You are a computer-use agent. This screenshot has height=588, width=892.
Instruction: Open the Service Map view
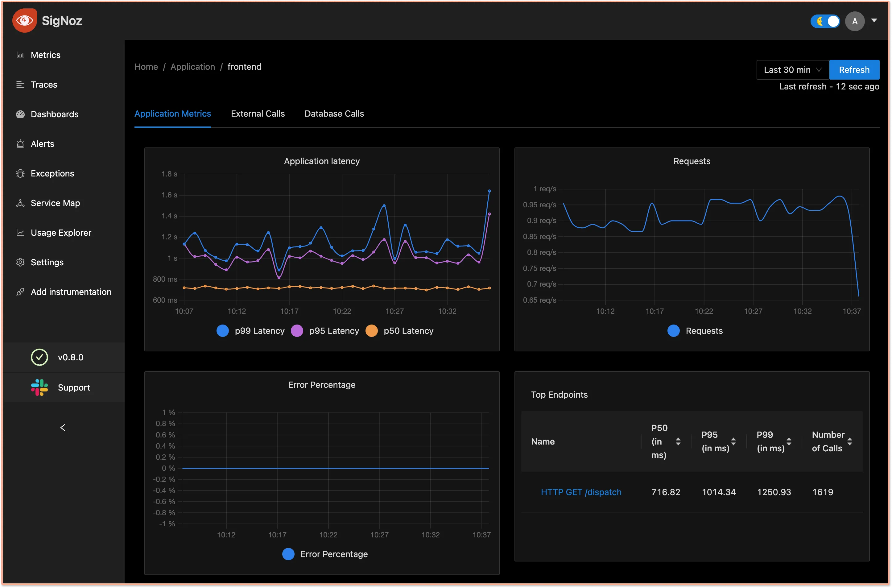(56, 203)
